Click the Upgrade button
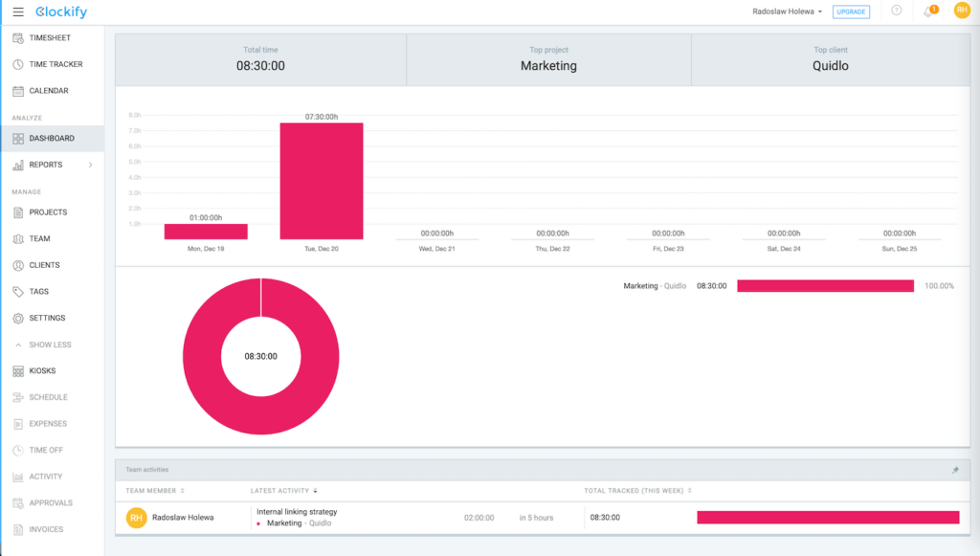 tap(851, 11)
